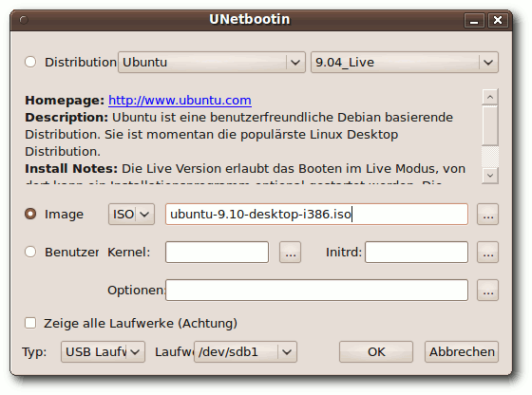
Task: Click the Abbrechen button
Action: [x=462, y=352]
